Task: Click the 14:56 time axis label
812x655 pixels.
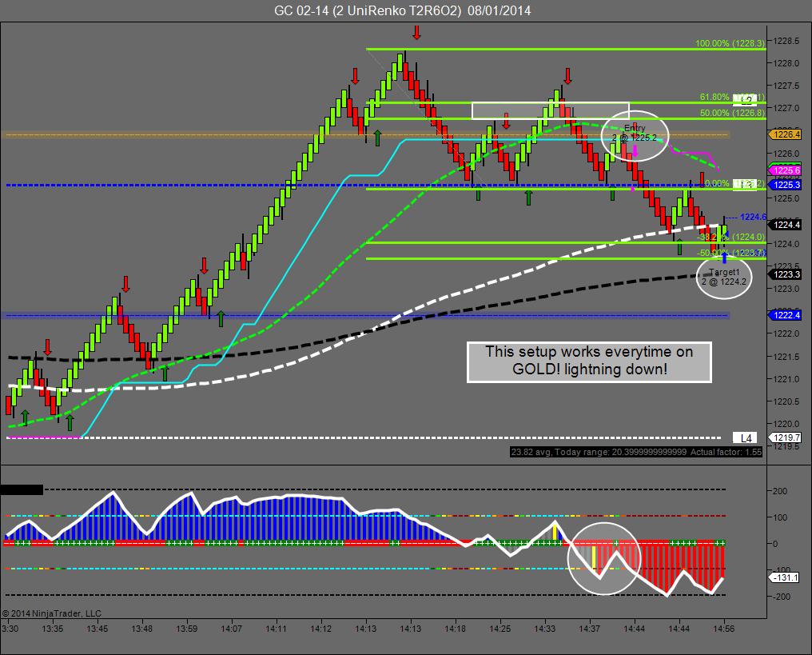Action: pos(723,629)
